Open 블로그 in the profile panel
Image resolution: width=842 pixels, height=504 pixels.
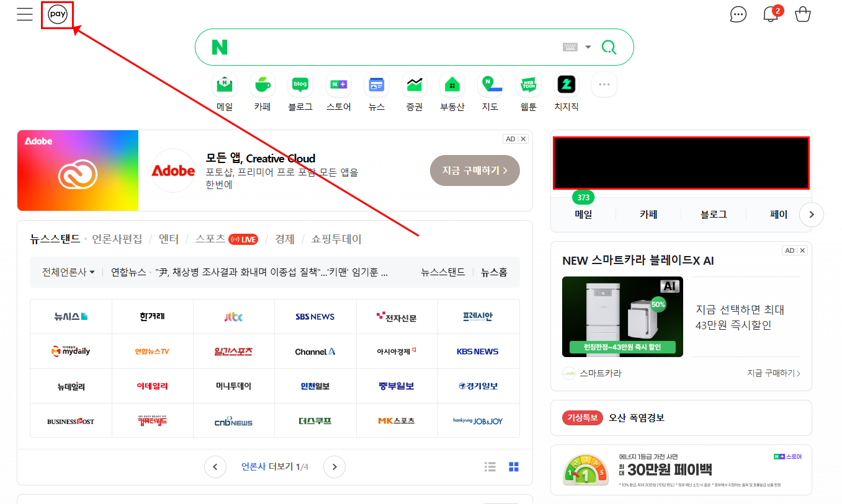pos(714,214)
